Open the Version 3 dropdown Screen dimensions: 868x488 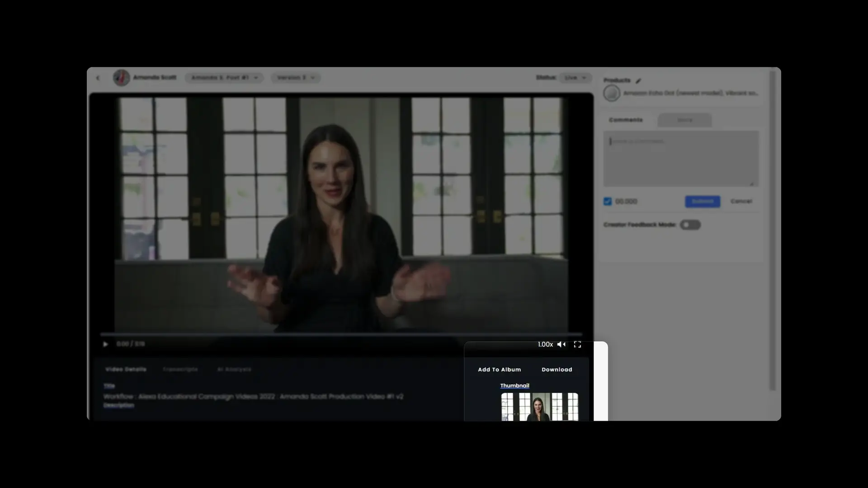point(296,78)
